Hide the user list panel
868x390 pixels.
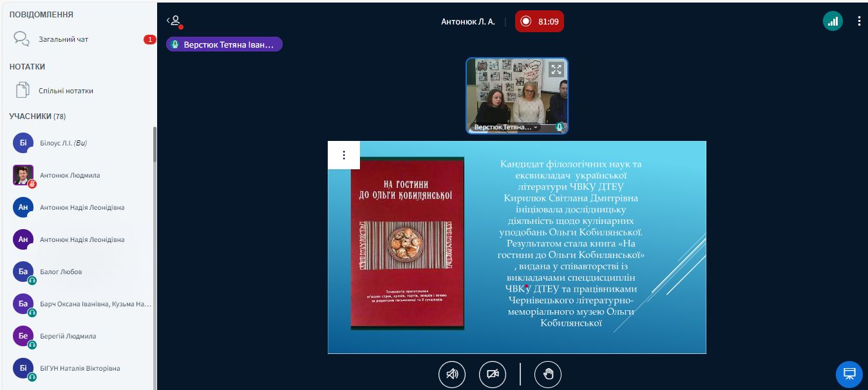pyautogui.click(x=174, y=21)
